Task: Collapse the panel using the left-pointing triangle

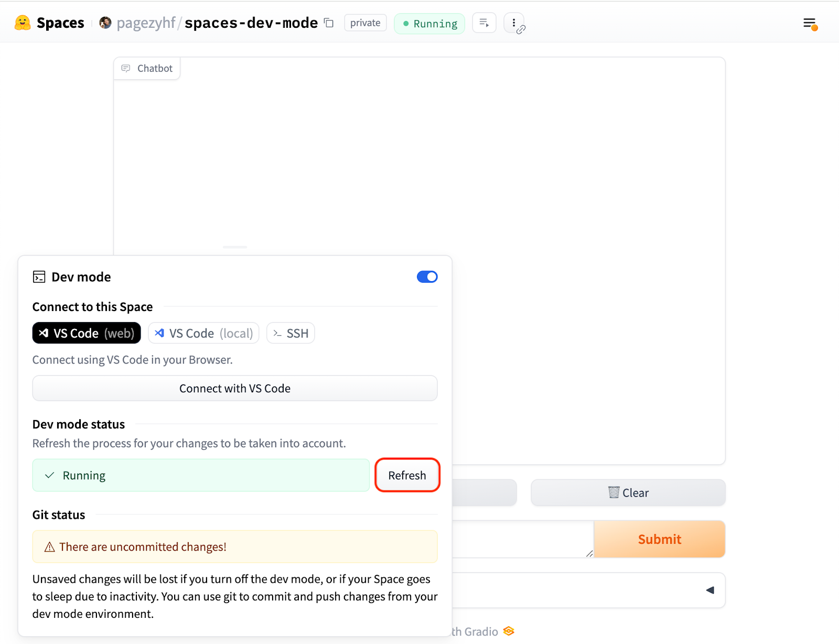Action: coord(710,589)
